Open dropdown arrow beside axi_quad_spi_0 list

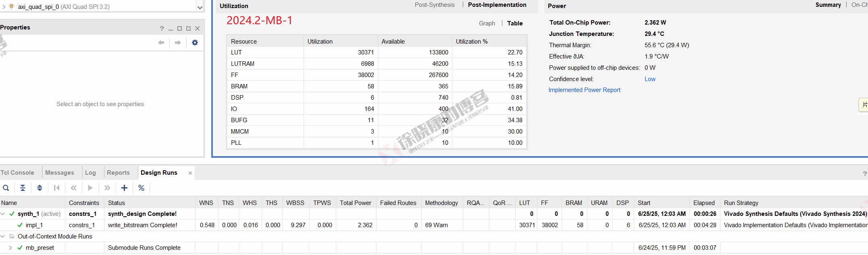pos(200,7)
